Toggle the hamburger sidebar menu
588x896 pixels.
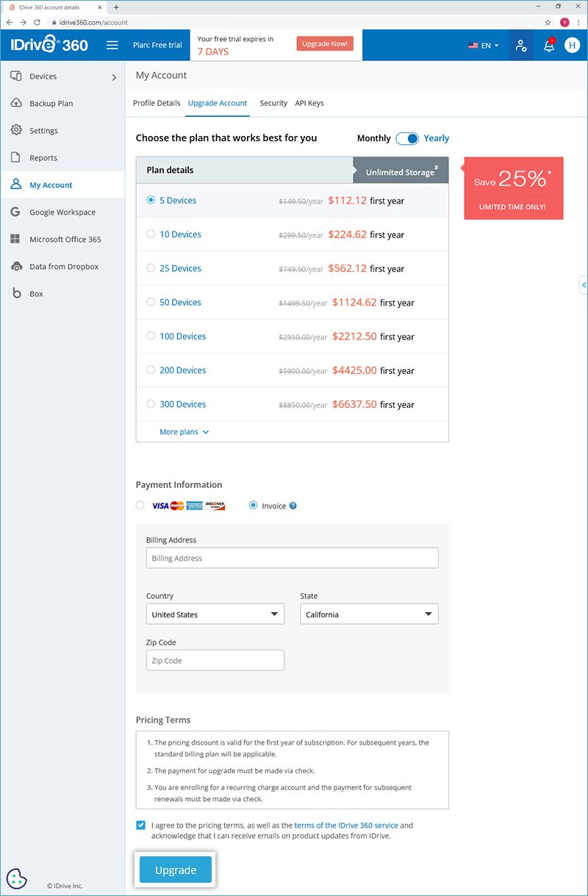[112, 45]
